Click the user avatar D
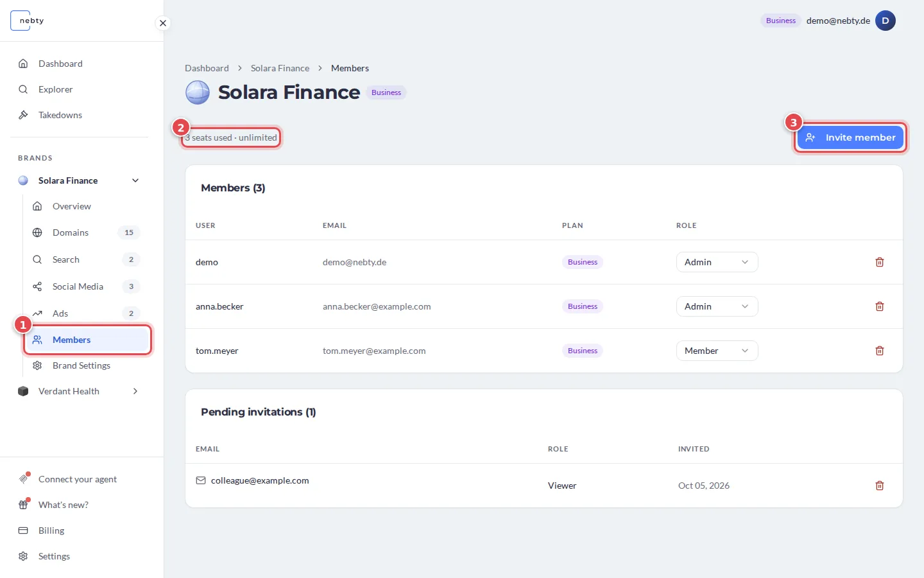This screenshot has width=924, height=578. point(886,21)
